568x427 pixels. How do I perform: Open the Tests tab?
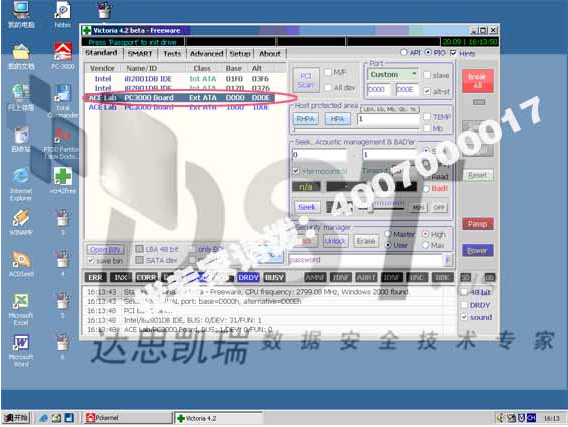pyautogui.click(x=172, y=54)
